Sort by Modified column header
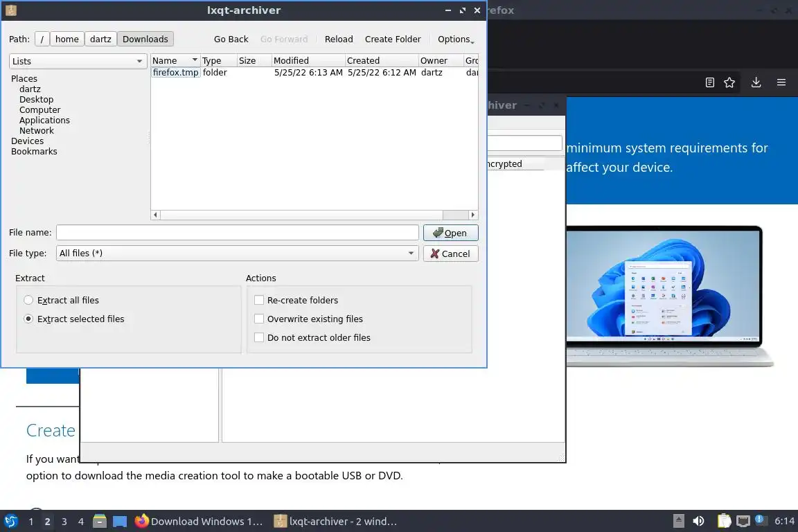 pyautogui.click(x=308, y=60)
